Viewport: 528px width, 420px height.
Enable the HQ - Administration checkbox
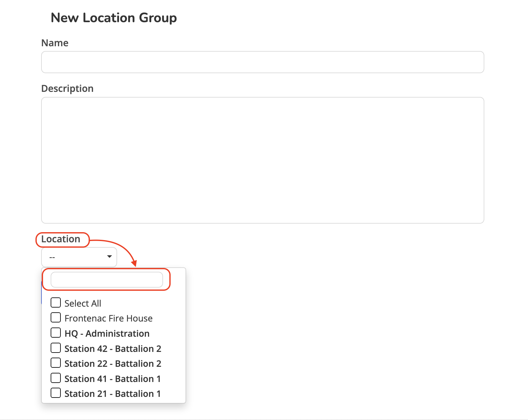click(56, 333)
